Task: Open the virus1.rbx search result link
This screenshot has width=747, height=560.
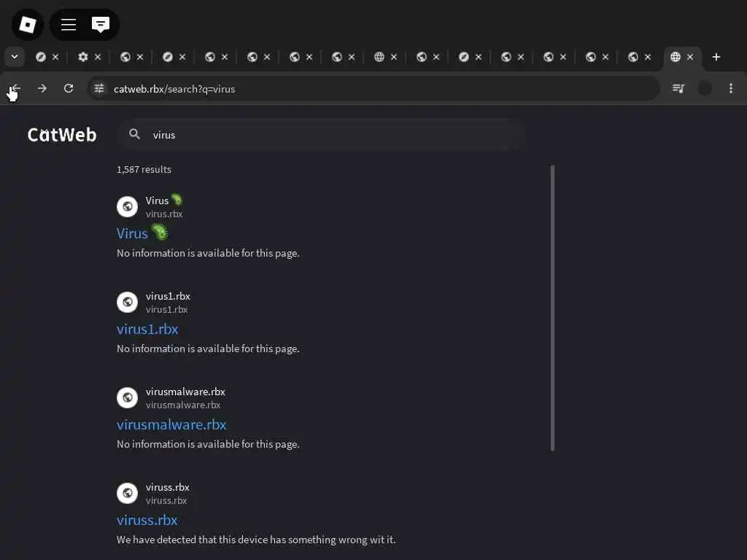Action: coord(147,329)
